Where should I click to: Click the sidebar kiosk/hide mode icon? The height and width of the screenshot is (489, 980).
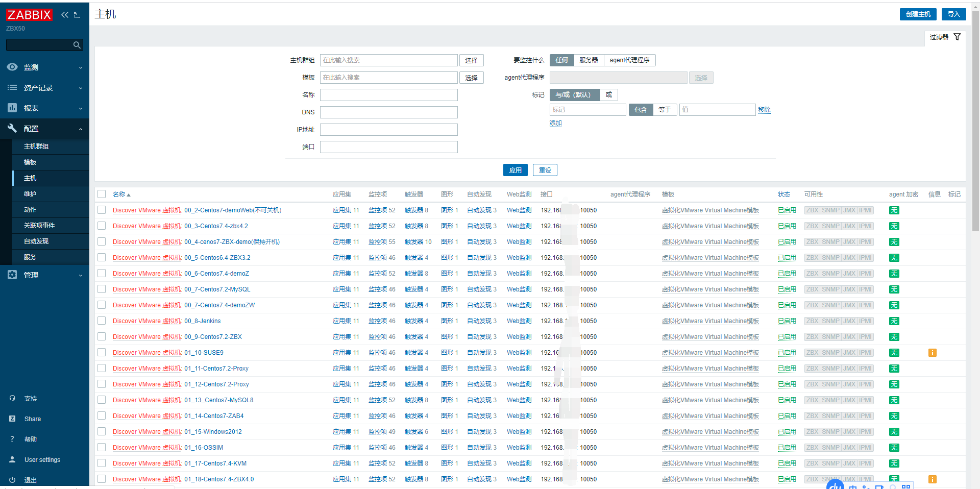point(77,15)
